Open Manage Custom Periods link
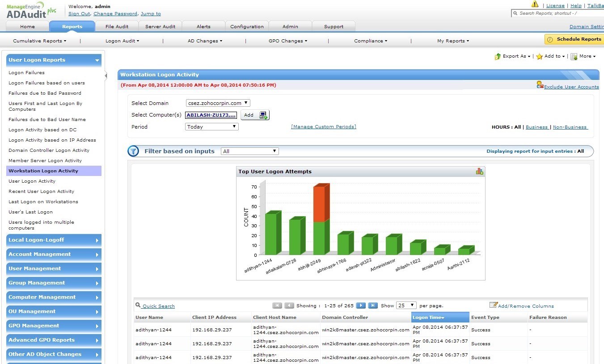Screen dimensions: 604x364 point(323,126)
